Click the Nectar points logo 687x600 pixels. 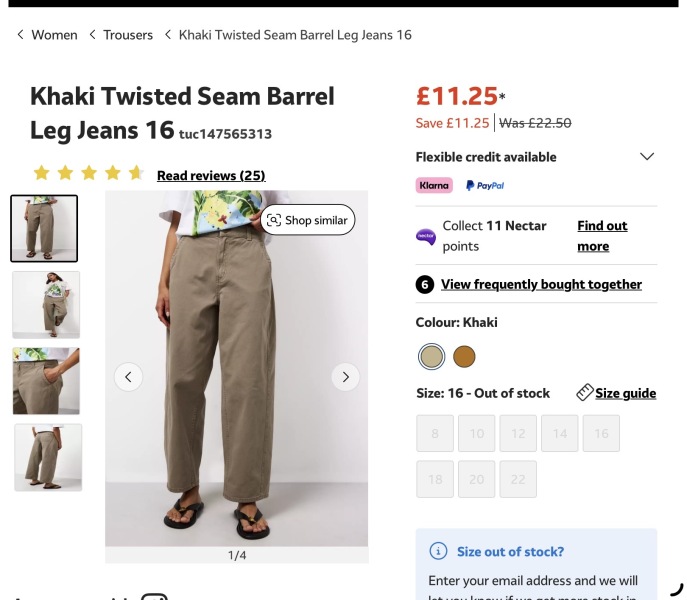tap(425, 237)
